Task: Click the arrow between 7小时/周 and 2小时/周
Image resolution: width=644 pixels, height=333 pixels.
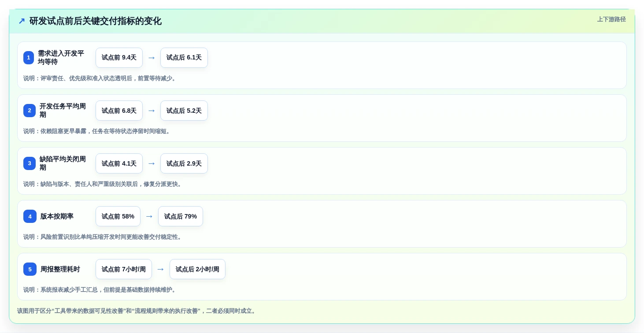Action: pos(161,269)
